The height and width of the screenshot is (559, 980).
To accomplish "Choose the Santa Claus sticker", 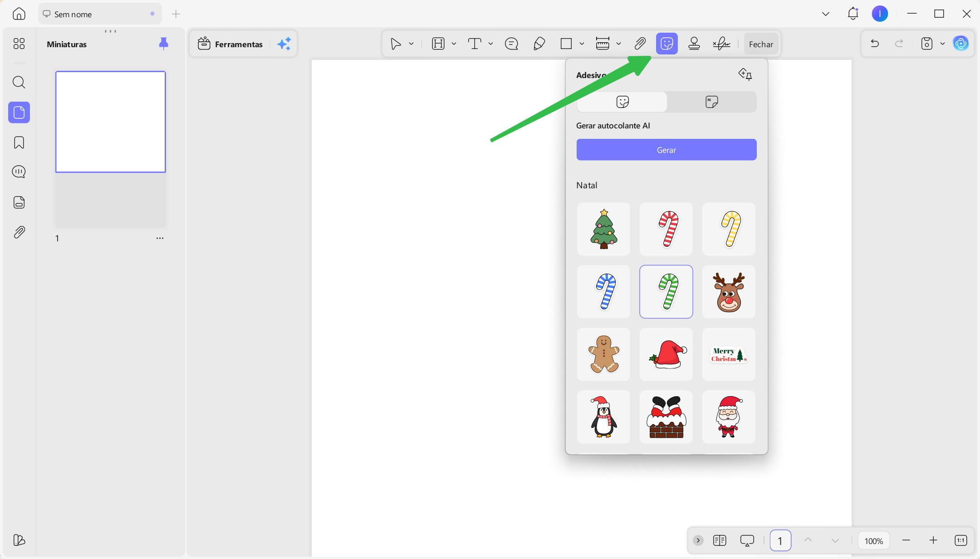I will click(x=729, y=417).
